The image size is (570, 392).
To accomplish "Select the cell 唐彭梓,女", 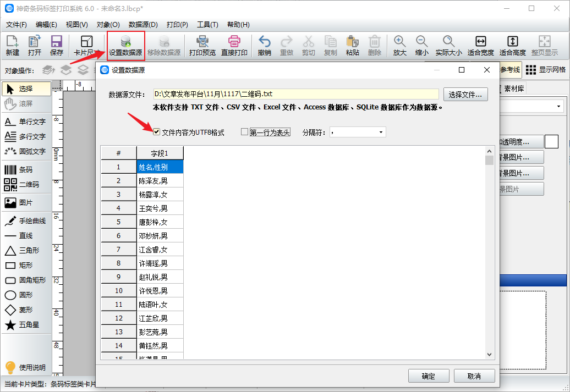I will pyautogui.click(x=160, y=222).
